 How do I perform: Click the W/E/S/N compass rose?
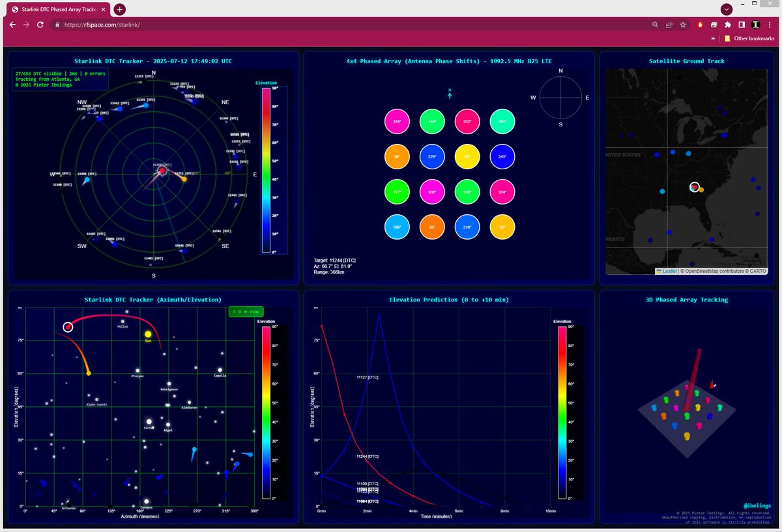click(560, 96)
